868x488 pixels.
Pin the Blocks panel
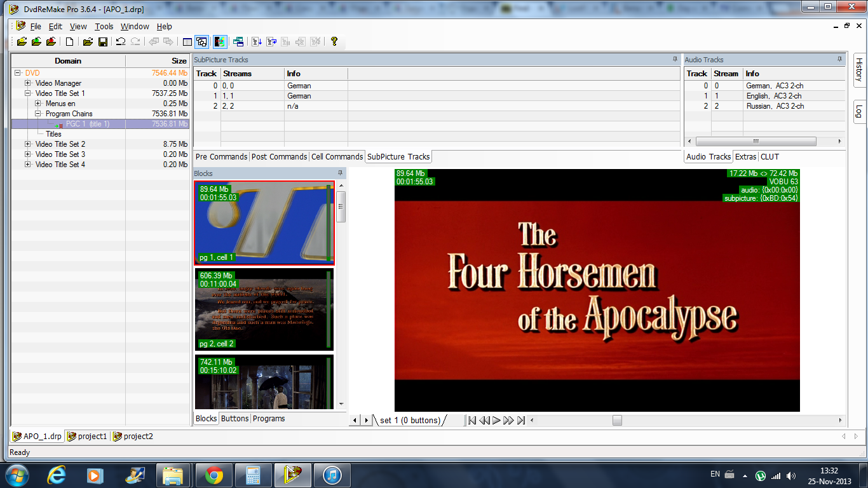(x=341, y=173)
